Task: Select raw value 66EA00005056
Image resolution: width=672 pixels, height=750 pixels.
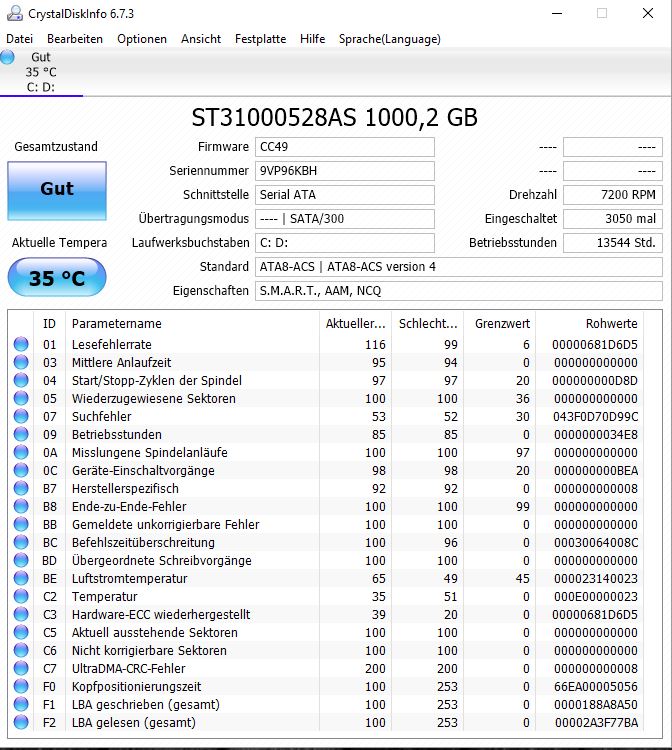Action: click(x=596, y=686)
